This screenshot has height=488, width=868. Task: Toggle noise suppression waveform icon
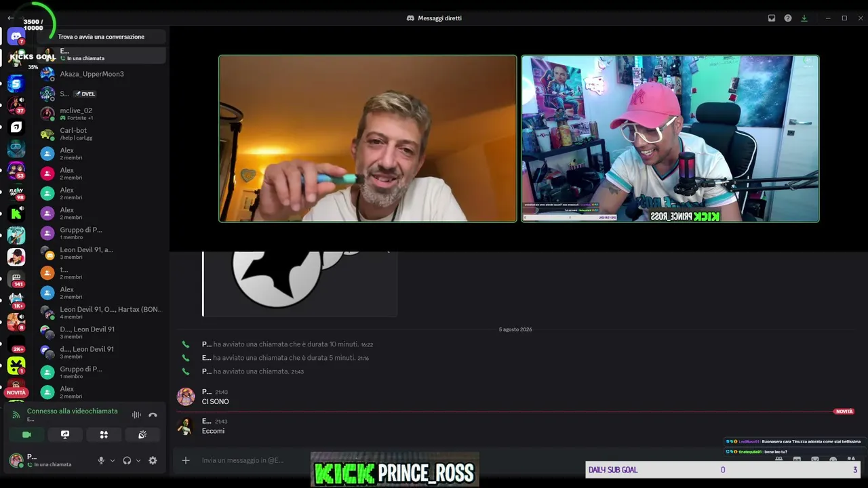pyautogui.click(x=136, y=415)
